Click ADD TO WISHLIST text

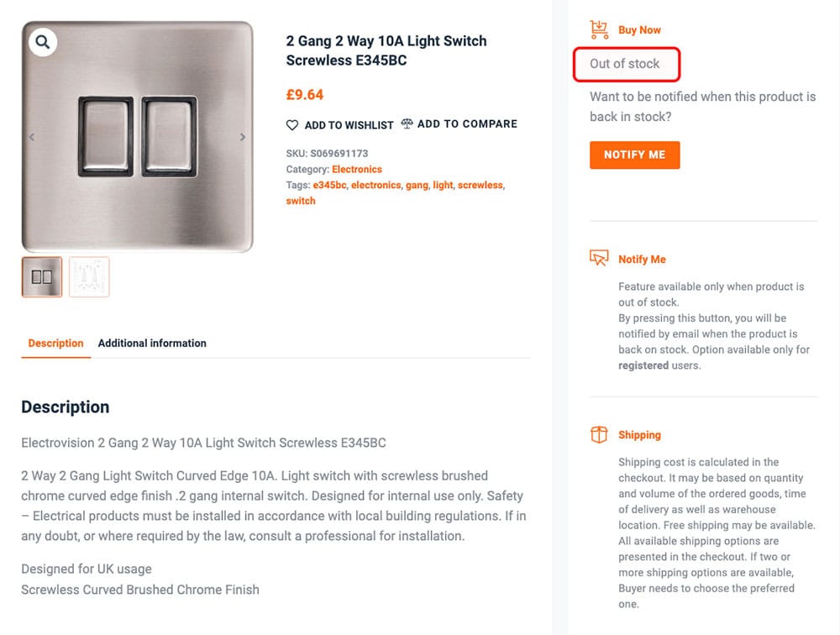349,125
